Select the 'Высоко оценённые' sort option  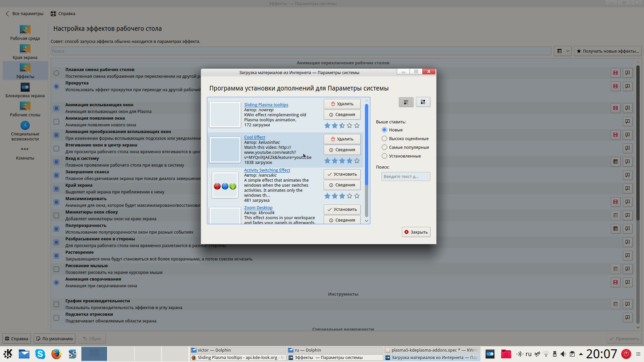pyautogui.click(x=384, y=138)
